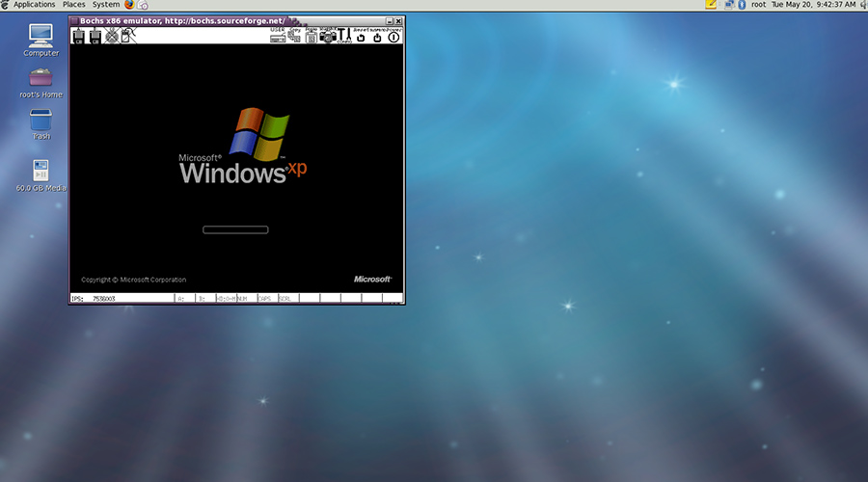The image size is (868, 482).
Task: Open the Applications menu
Action: click(35, 5)
